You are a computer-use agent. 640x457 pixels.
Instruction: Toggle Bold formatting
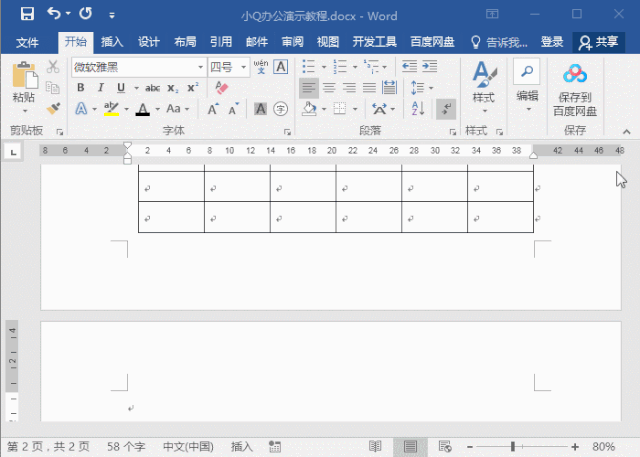(x=81, y=87)
